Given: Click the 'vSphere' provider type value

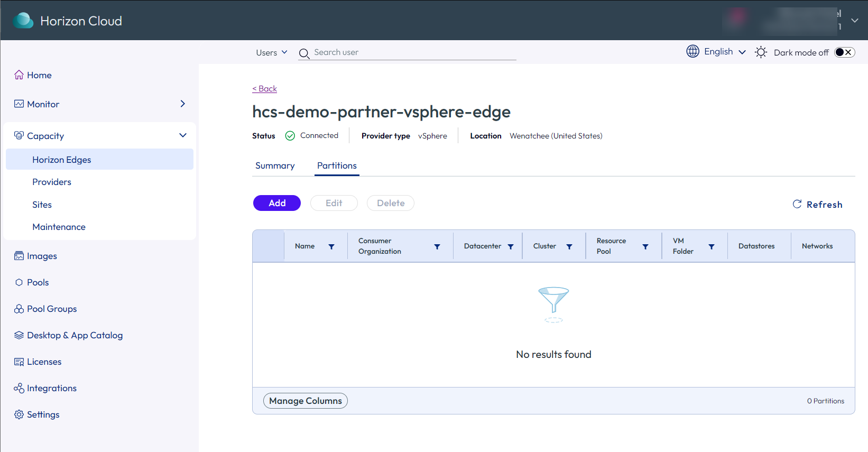Looking at the screenshot, I should pyautogui.click(x=432, y=136).
